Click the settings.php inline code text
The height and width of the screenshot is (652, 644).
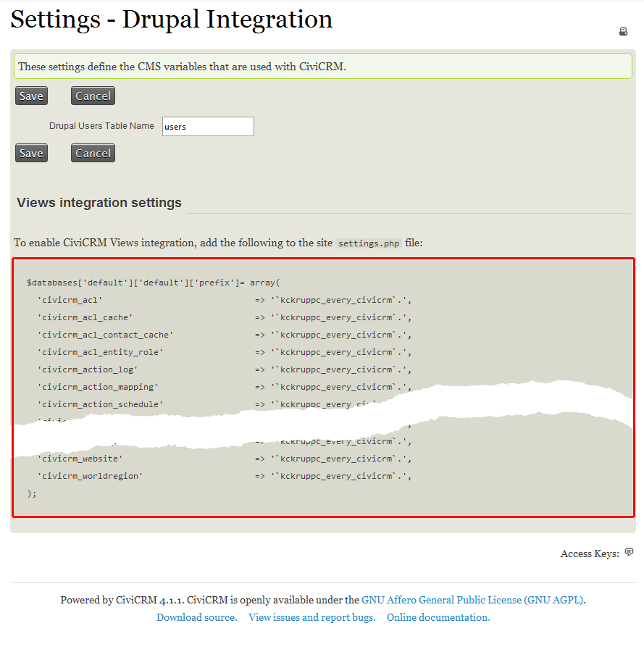pos(369,243)
